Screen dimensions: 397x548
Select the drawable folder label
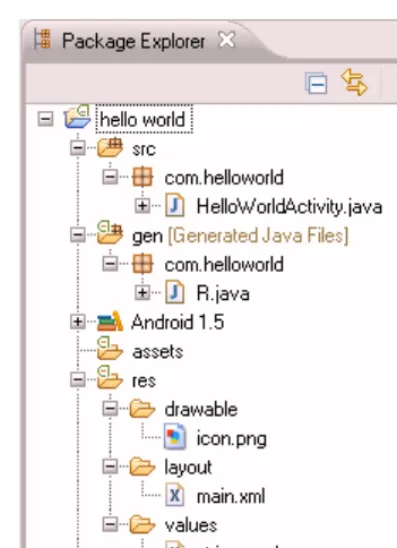[x=201, y=409]
